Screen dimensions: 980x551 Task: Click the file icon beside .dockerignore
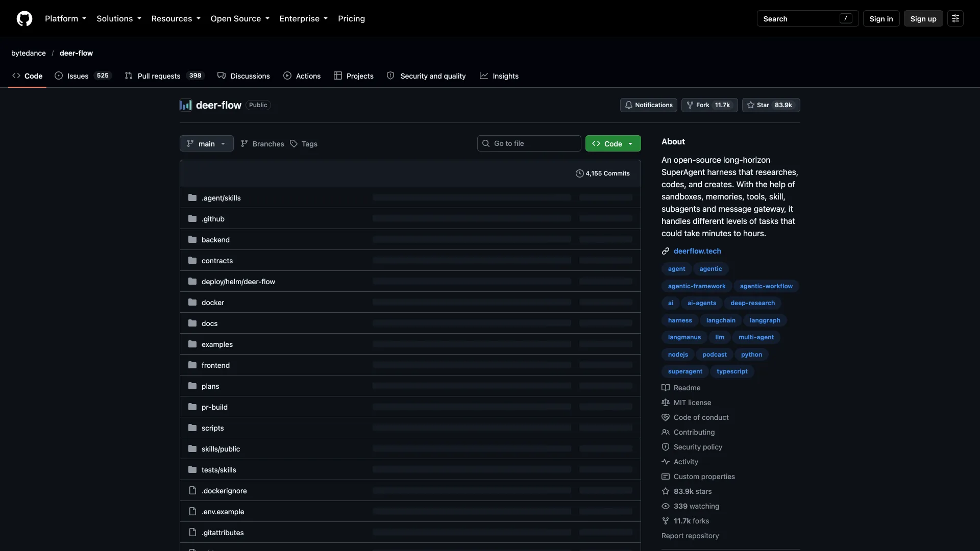point(192,491)
